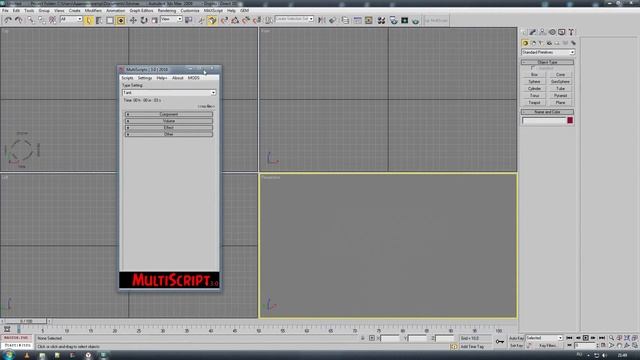Activate the Select and Rotate tool
Image resolution: width=640 pixels, height=360 pixels.
144,20
